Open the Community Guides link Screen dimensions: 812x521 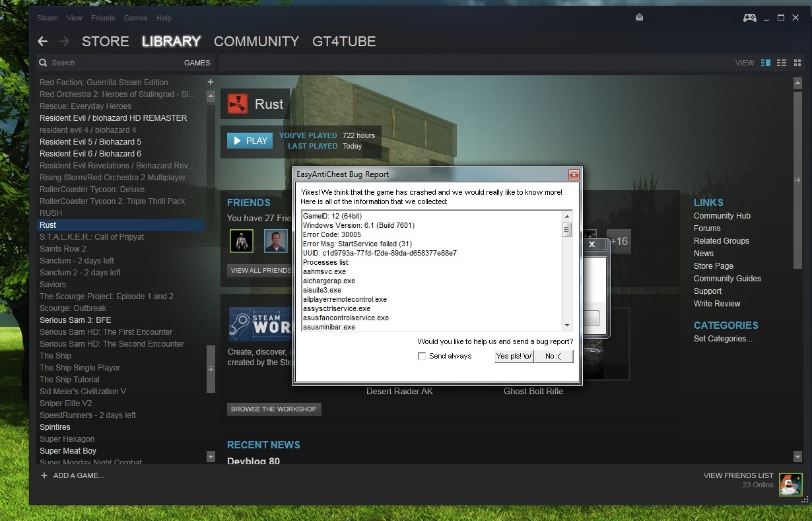(727, 279)
